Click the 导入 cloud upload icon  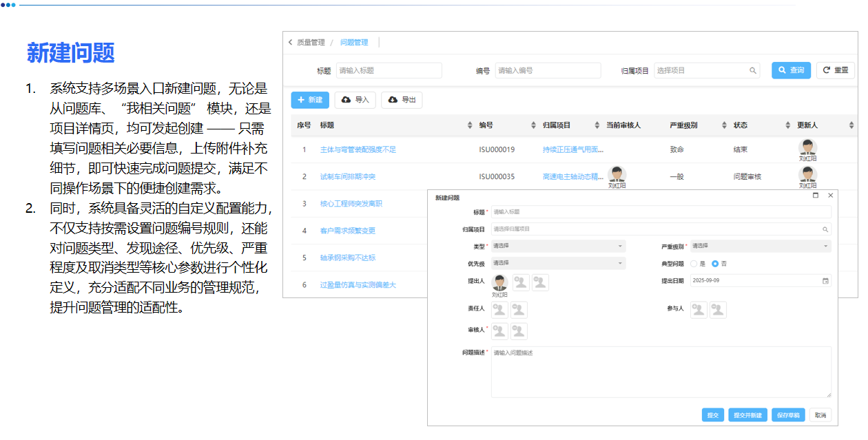[x=346, y=99]
